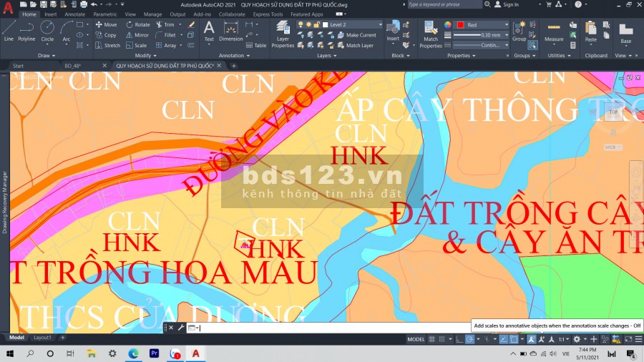Expand the Utilities panel
Image resolution: width=644 pixels, height=362 pixels.
(559, 55)
